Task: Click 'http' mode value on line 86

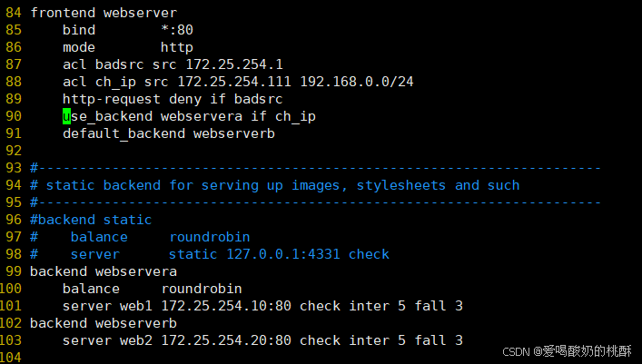Action: [x=177, y=47]
